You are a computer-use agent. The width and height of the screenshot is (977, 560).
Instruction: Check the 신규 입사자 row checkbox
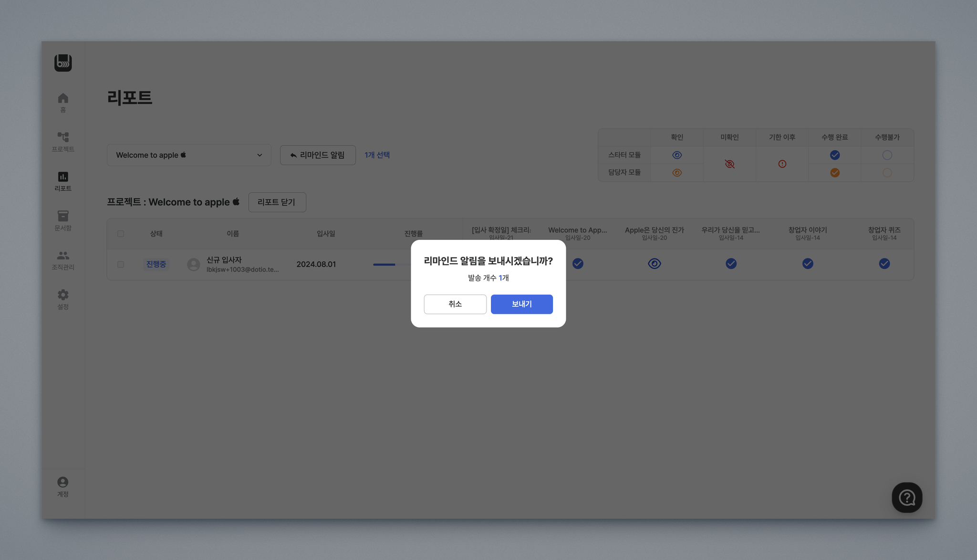click(x=121, y=264)
